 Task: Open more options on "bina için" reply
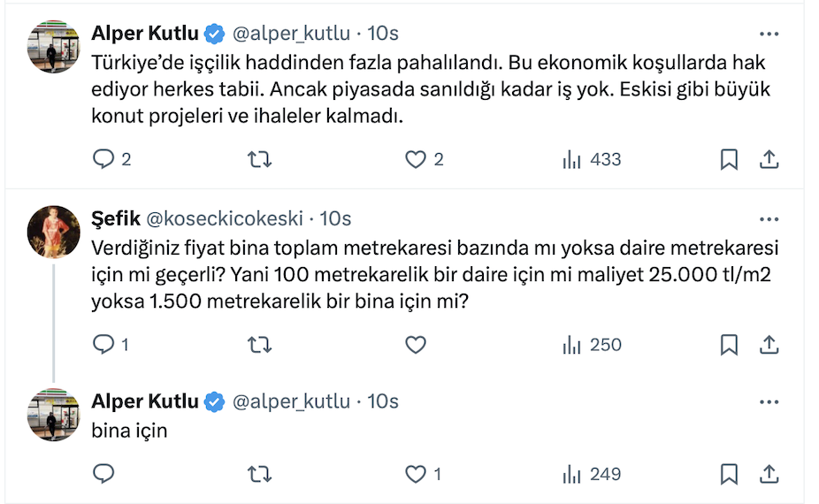pos(769,401)
